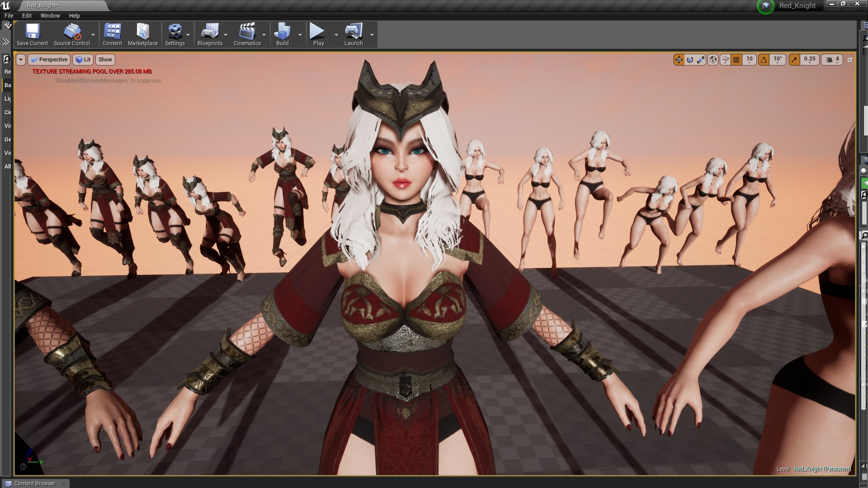Open the Edit menu
Image resolution: width=868 pixels, height=488 pixels.
click(27, 15)
